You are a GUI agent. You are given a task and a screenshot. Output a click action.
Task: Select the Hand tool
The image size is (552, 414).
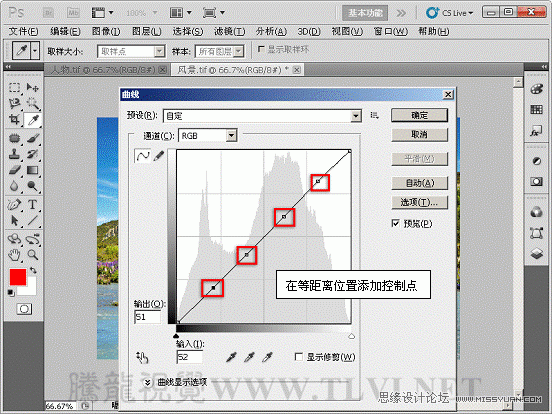click(x=14, y=255)
